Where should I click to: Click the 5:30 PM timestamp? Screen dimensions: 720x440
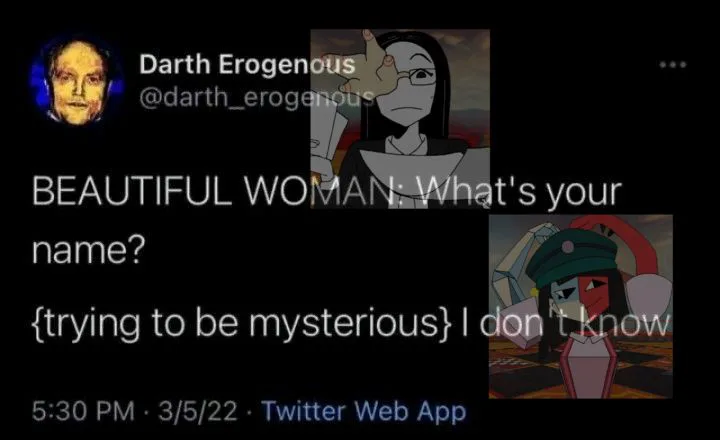click(83, 411)
